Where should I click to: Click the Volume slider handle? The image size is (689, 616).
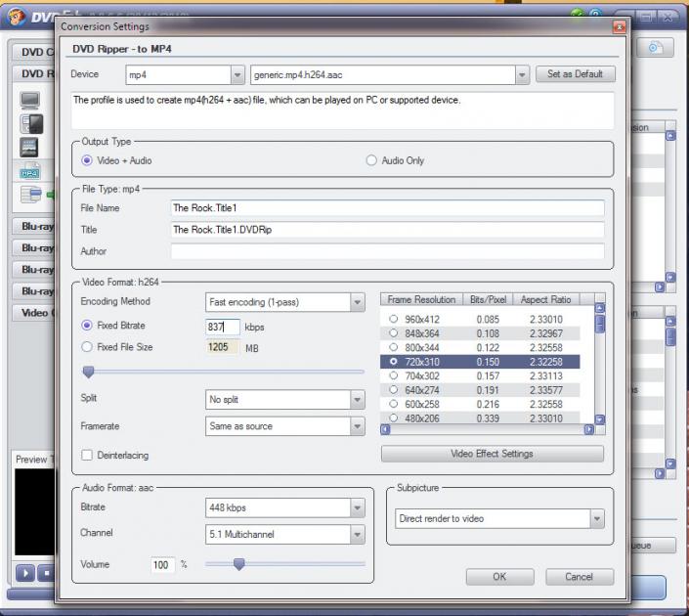[x=238, y=563]
